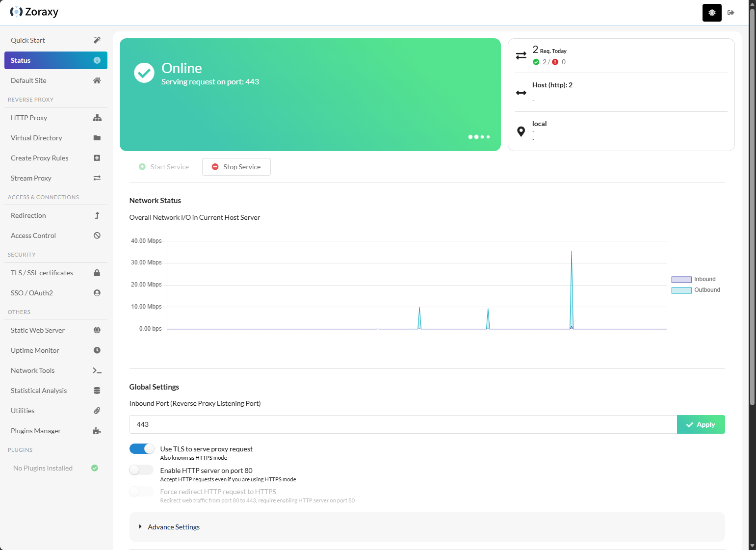Click the red error count icon
The height and width of the screenshot is (550, 756).
click(555, 62)
